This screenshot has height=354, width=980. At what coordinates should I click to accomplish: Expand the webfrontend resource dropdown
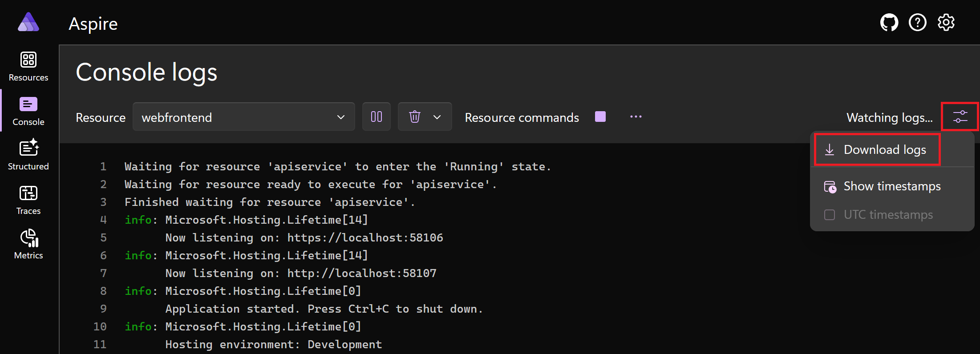tap(244, 117)
